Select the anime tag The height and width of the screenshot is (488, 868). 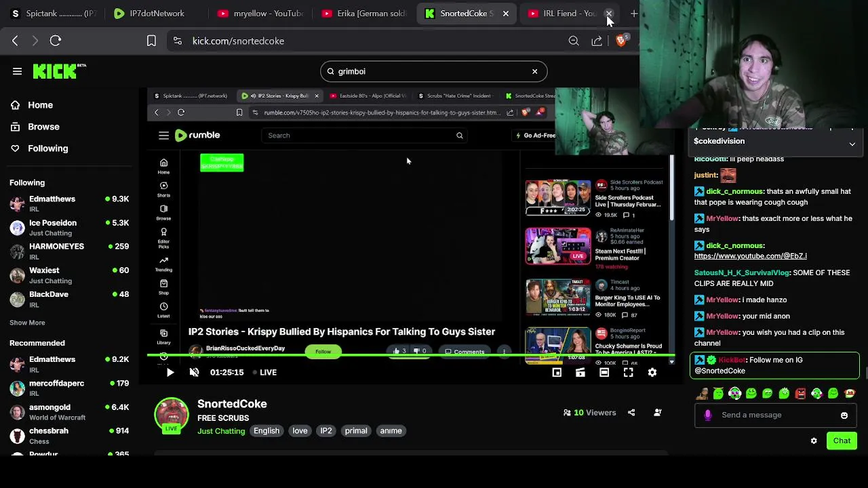point(391,431)
